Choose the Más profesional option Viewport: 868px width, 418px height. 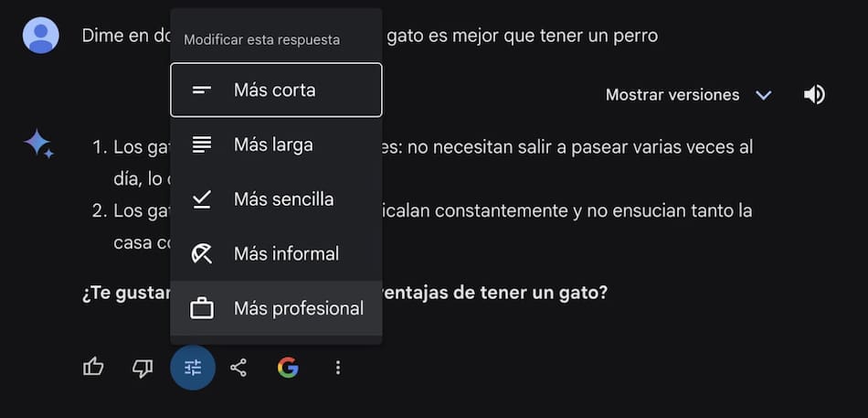click(x=298, y=309)
